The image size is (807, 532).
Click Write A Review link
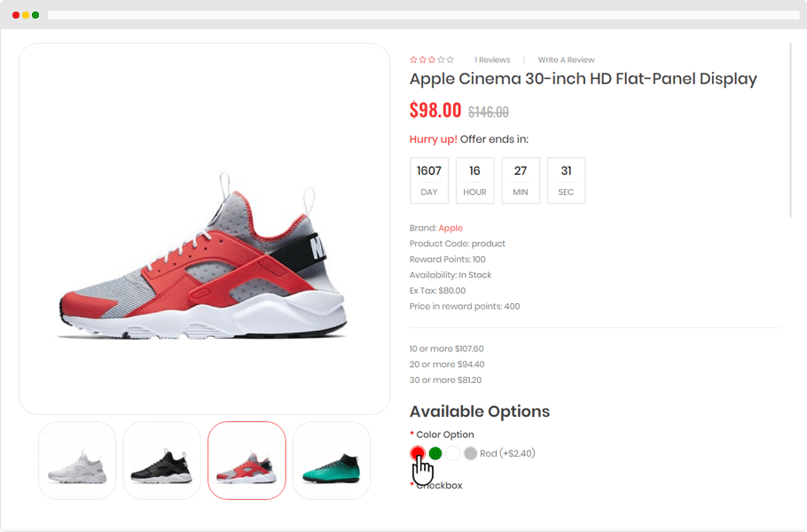(x=566, y=60)
